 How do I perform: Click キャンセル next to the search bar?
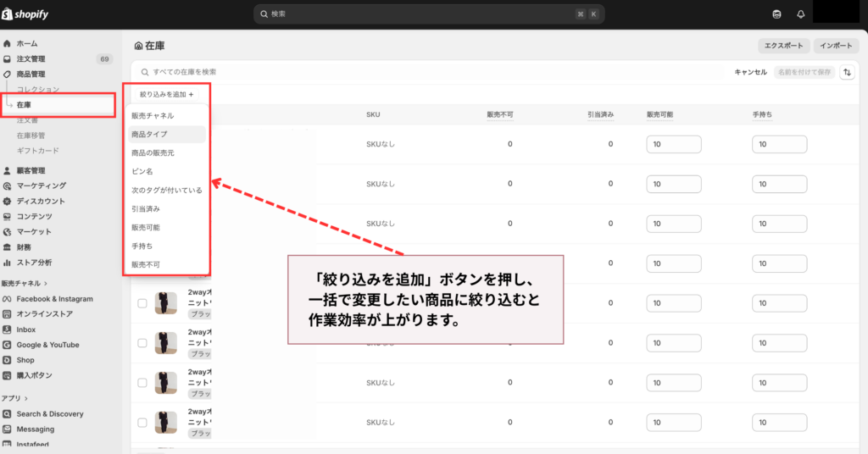[751, 72]
